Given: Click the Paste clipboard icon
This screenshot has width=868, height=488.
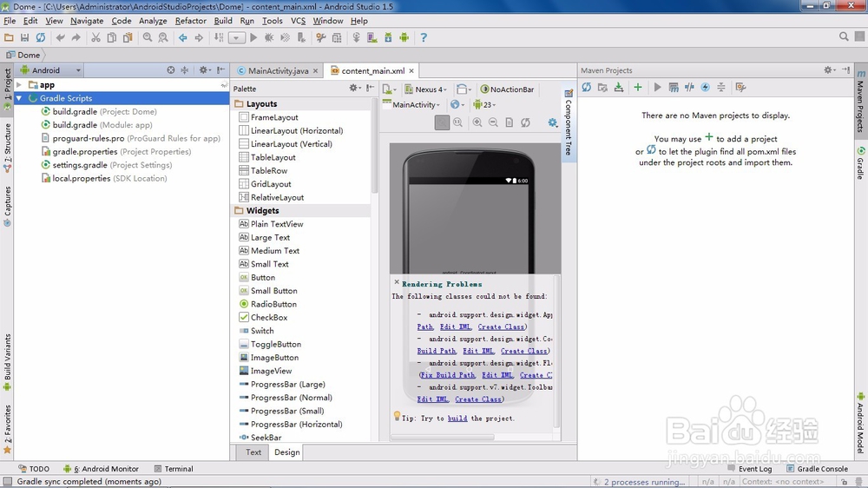Looking at the screenshot, I should 128,37.
